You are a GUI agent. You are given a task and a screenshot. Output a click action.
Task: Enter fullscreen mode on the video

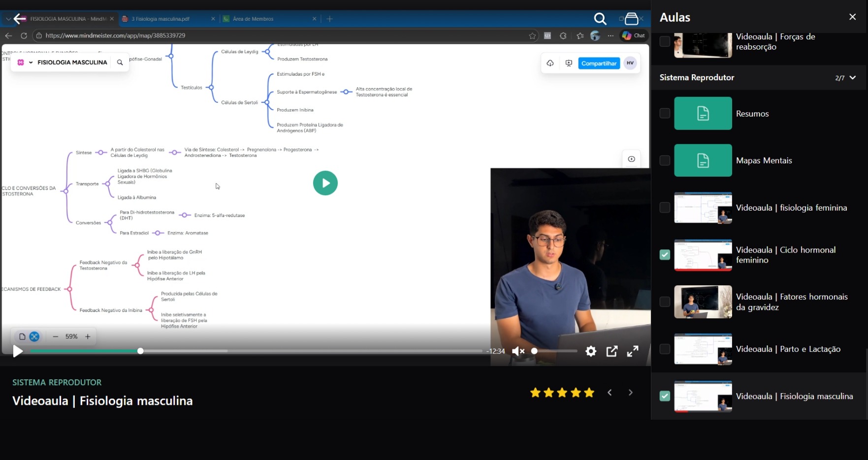(633, 351)
